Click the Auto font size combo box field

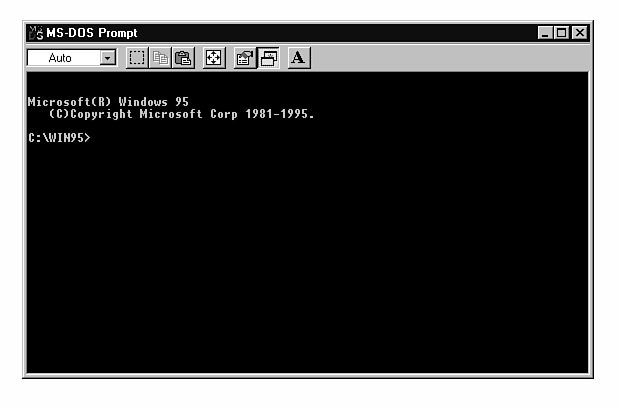[72, 58]
